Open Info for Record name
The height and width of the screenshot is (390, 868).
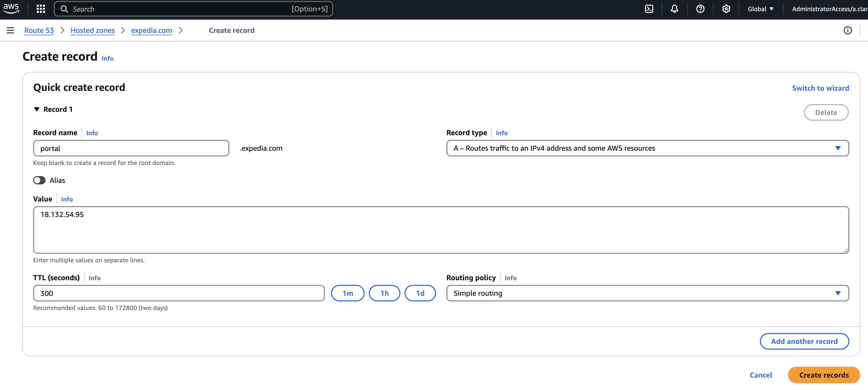pyautogui.click(x=92, y=133)
